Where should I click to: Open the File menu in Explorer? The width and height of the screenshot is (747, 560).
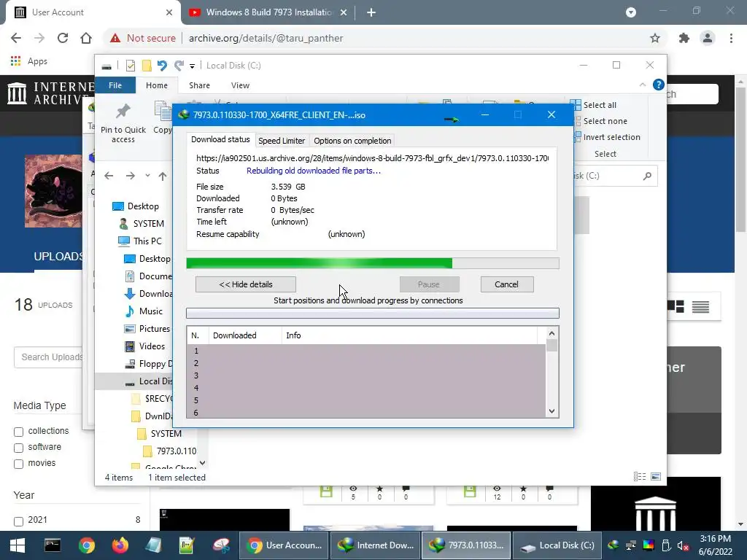tap(115, 85)
